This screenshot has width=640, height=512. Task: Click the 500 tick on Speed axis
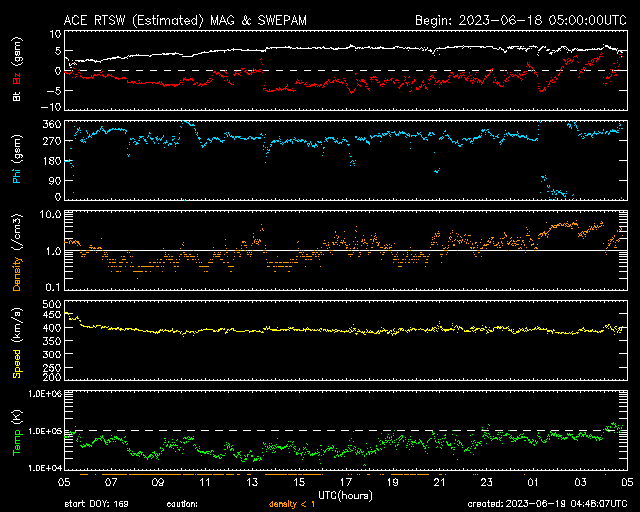46,302
